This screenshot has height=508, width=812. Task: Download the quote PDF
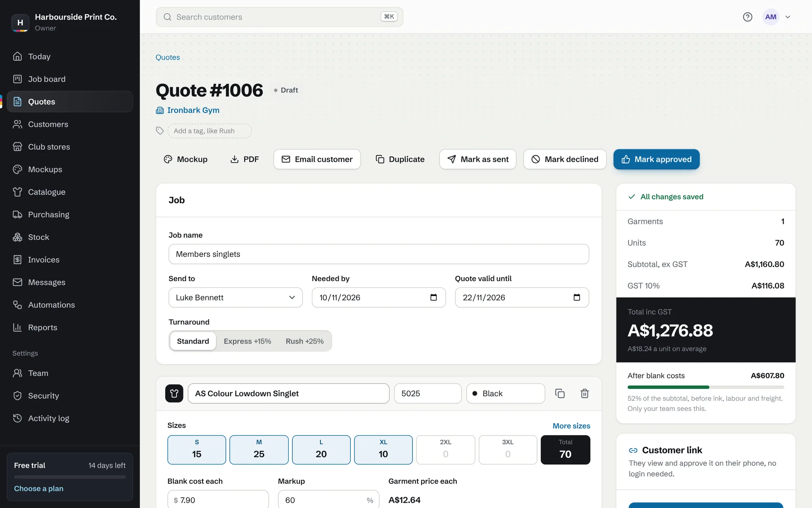click(x=244, y=159)
